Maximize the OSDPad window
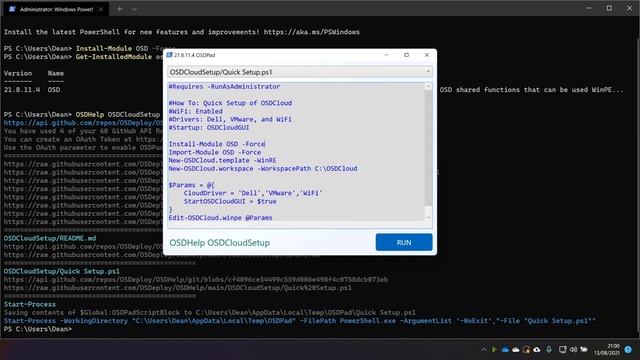640x360 pixels. pyautogui.click(x=406, y=55)
